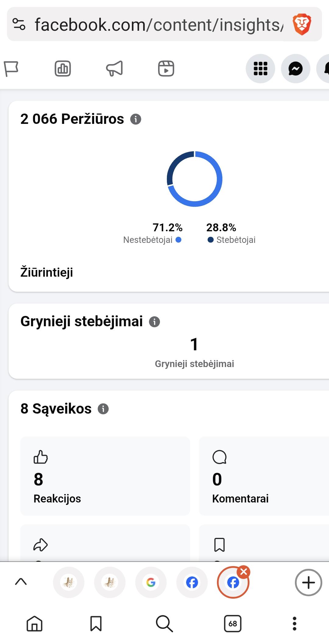The image size is (329, 644).
Task: Open Messenger chats
Action: tap(295, 68)
